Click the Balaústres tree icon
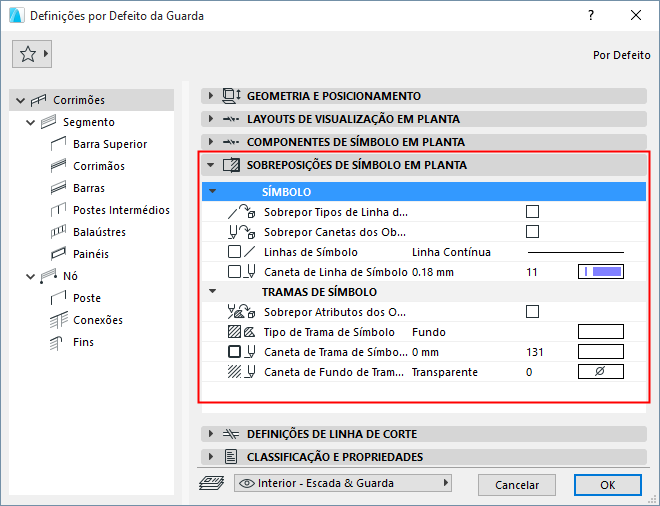This screenshot has height=506, width=660. click(x=57, y=232)
